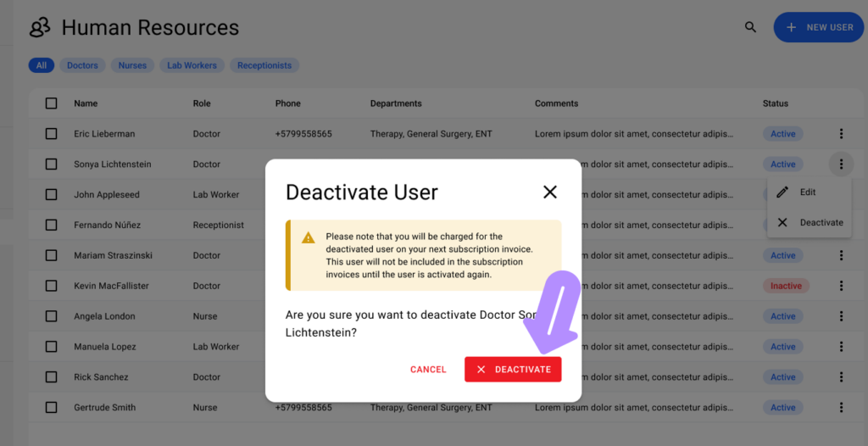This screenshot has width=868, height=446.
Task: Click the warning triangle icon
Action: (309, 238)
